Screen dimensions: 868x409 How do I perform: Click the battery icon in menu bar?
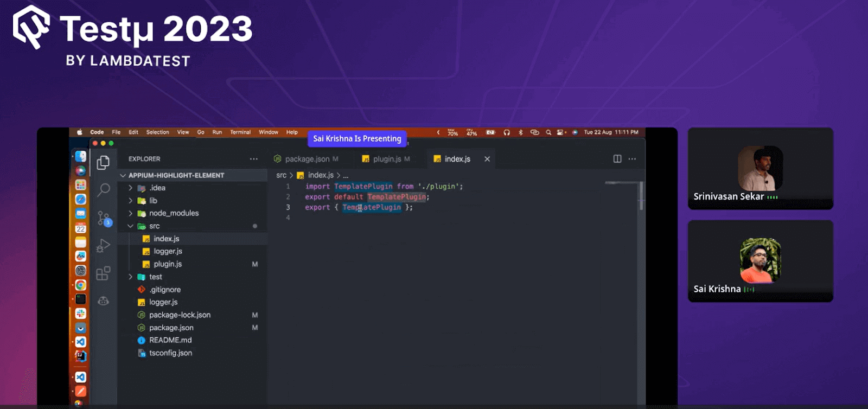point(490,132)
